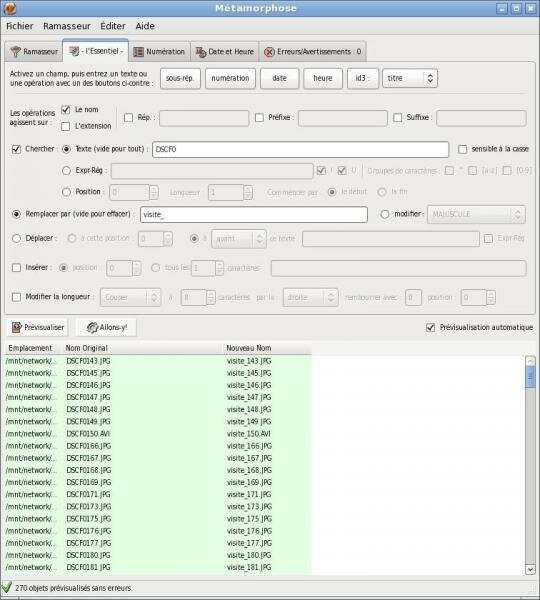The image size is (540, 600).
Task: Open the droite dropdown
Action: tap(310, 298)
